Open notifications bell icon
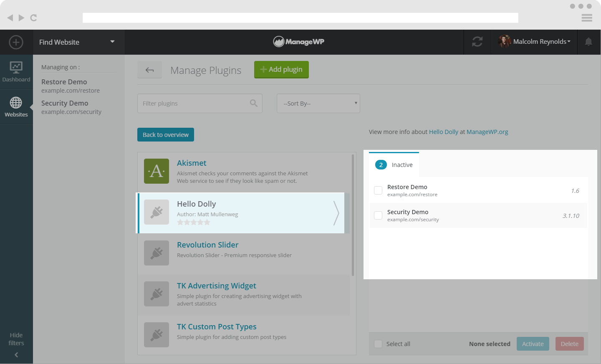 tap(588, 42)
